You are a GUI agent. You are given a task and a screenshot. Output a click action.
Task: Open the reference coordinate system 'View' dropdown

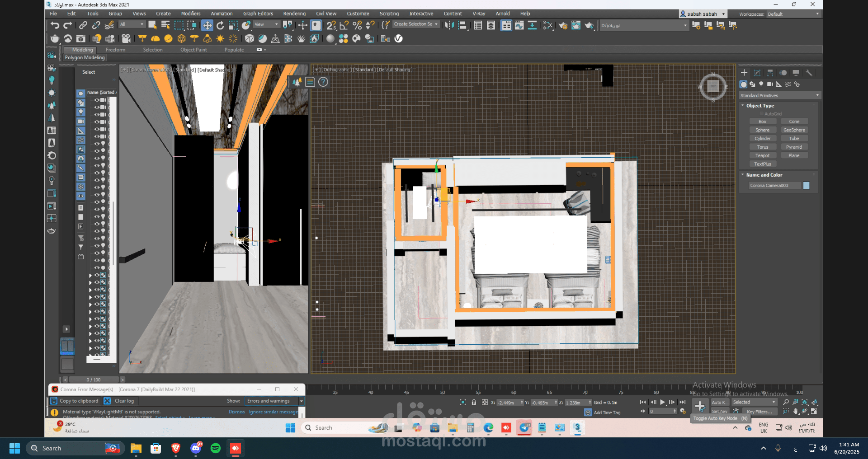pos(267,24)
